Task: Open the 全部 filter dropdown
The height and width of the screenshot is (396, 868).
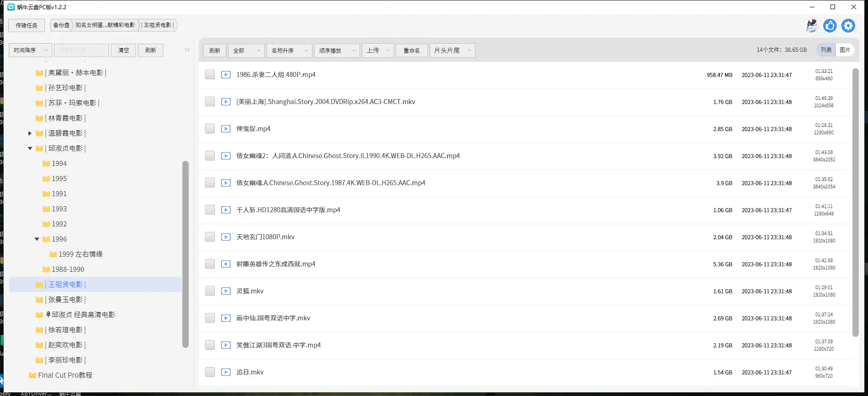Action: coord(246,50)
